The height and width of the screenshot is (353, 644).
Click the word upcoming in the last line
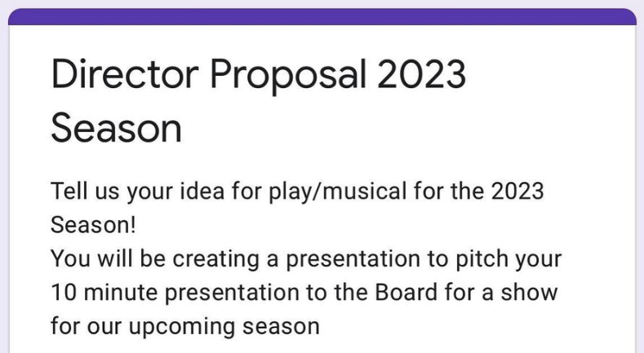click(x=181, y=328)
